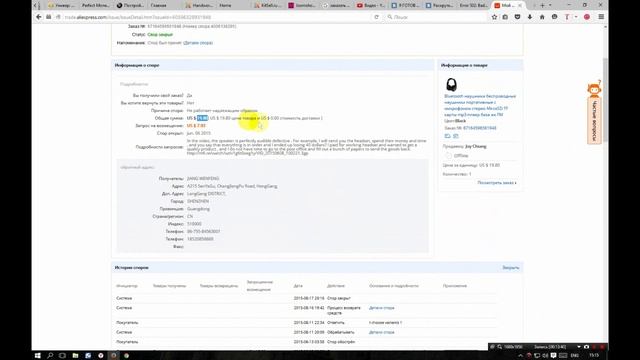Click the Offline seller status

pyautogui.click(x=461, y=156)
